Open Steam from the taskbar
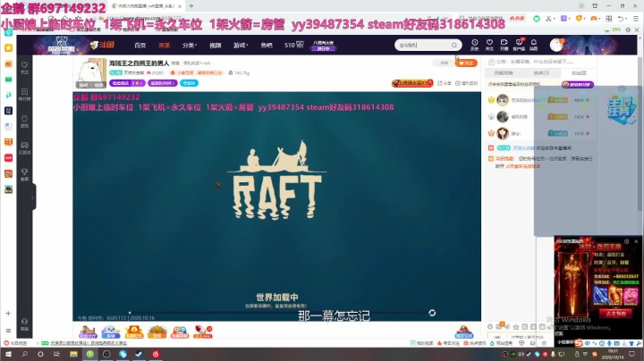The image size is (644, 361). pos(139,354)
